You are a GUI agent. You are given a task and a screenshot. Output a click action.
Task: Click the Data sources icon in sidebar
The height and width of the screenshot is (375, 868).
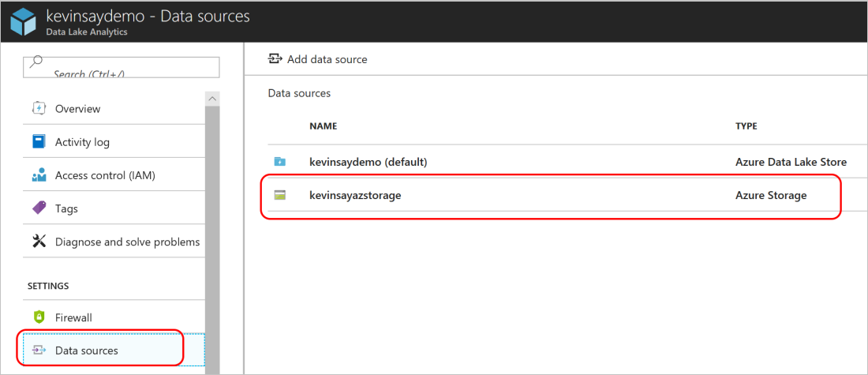coord(39,351)
